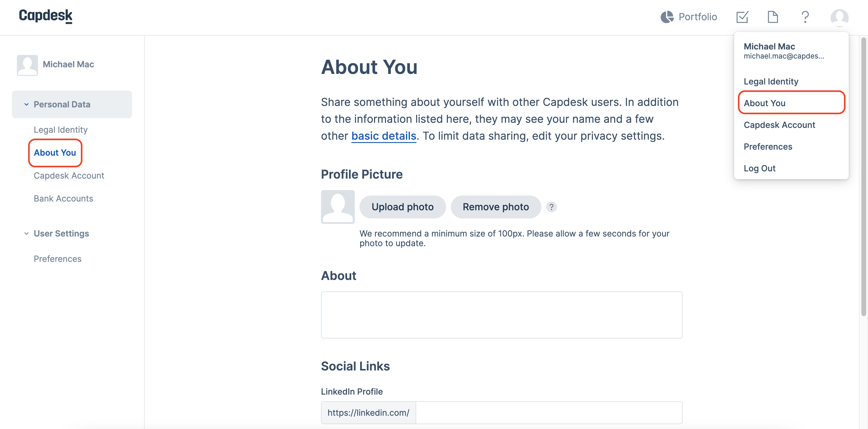Select Log Out from the user menu
The width and height of the screenshot is (868, 429).
[x=759, y=168]
